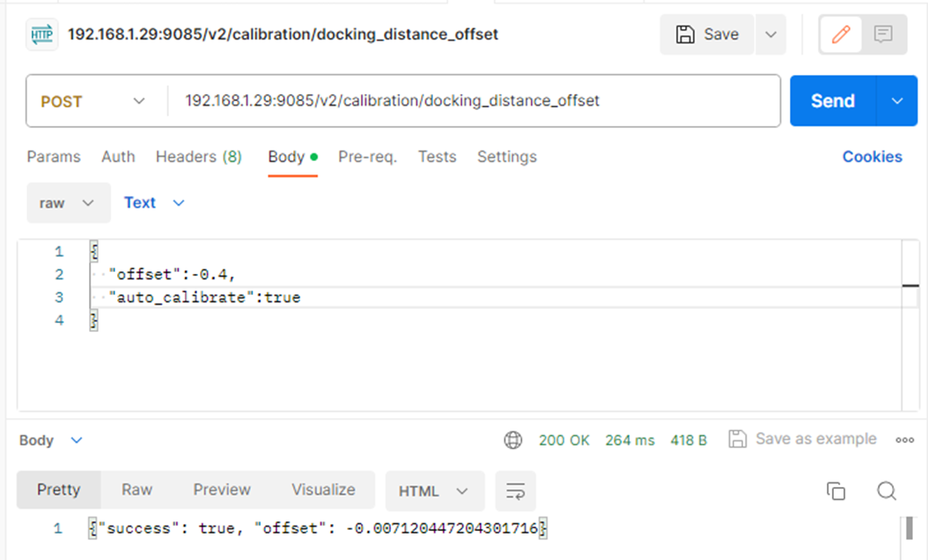928x560 pixels.
Task: Expand the Save options arrow
Action: [x=770, y=34]
